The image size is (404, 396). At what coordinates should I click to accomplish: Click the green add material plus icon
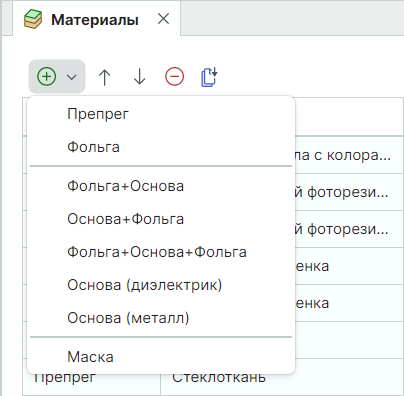tap(47, 77)
